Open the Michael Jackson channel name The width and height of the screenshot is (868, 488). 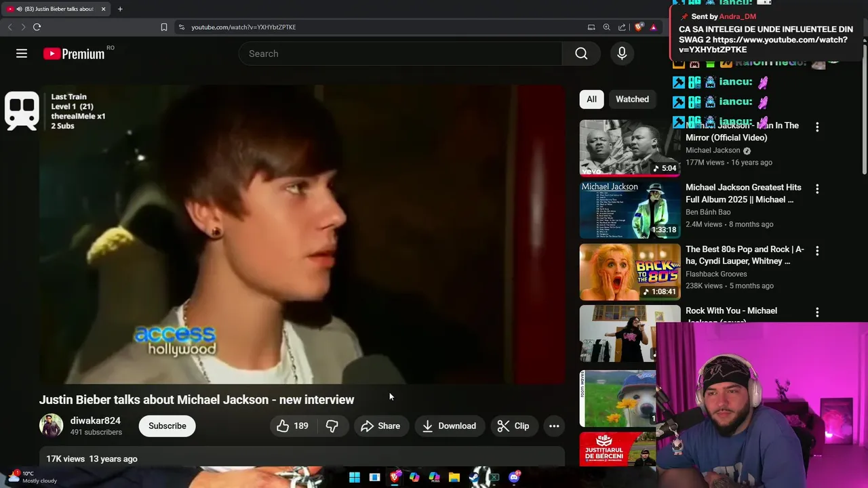tap(713, 150)
